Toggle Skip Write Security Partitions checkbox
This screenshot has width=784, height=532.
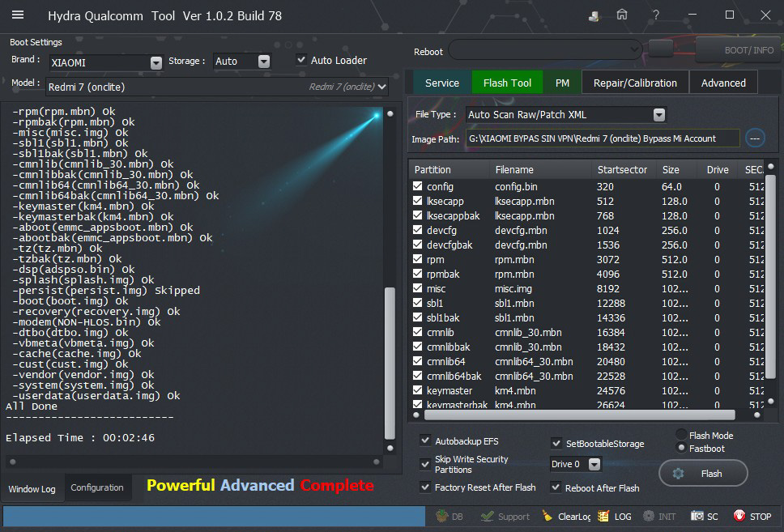tap(425, 464)
